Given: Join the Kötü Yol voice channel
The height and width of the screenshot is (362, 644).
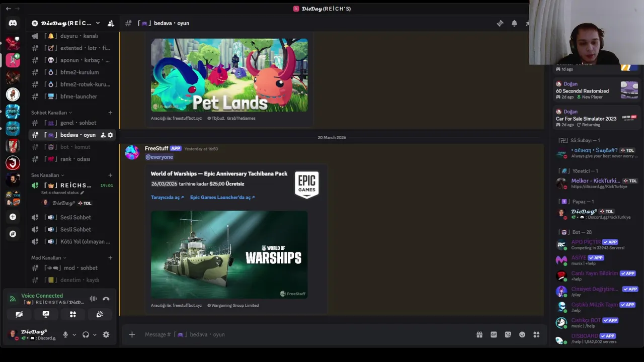Looking at the screenshot, I should click(72, 241).
